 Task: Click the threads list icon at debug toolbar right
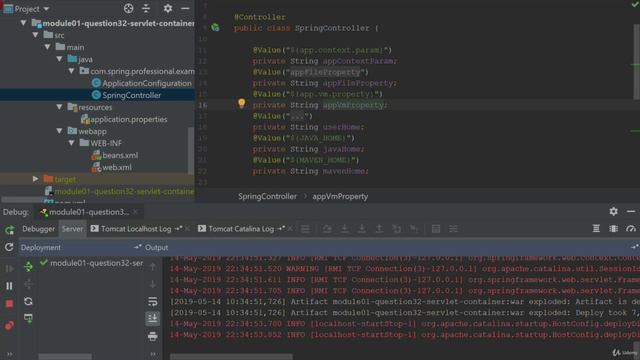pos(596,229)
